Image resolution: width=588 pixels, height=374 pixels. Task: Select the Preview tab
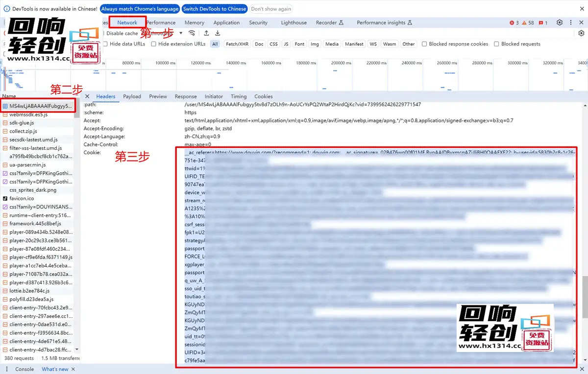(158, 96)
